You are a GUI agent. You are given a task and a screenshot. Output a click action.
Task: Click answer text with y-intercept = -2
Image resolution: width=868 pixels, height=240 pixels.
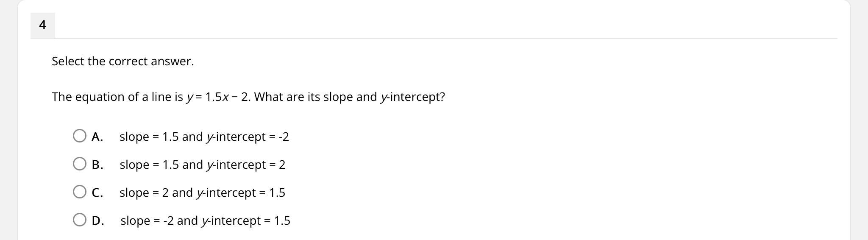click(204, 137)
